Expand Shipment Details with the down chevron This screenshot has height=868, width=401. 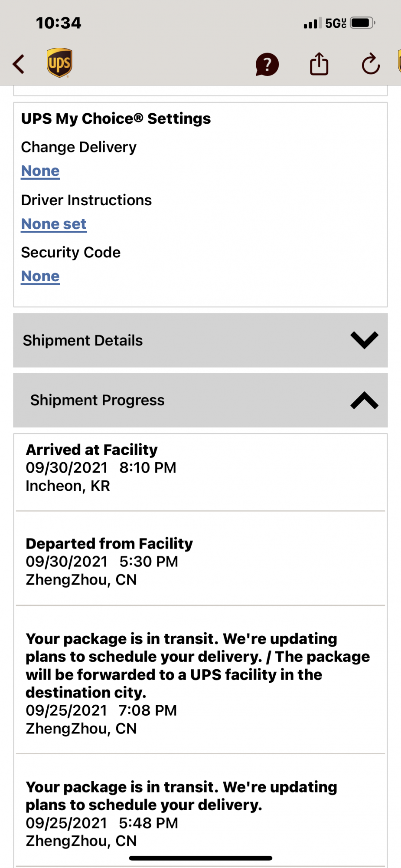coord(364,340)
